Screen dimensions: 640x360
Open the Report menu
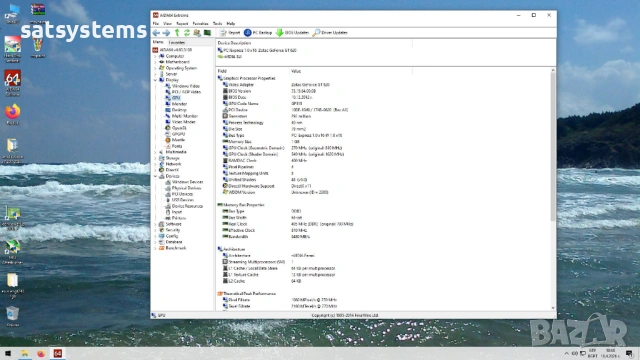click(182, 24)
